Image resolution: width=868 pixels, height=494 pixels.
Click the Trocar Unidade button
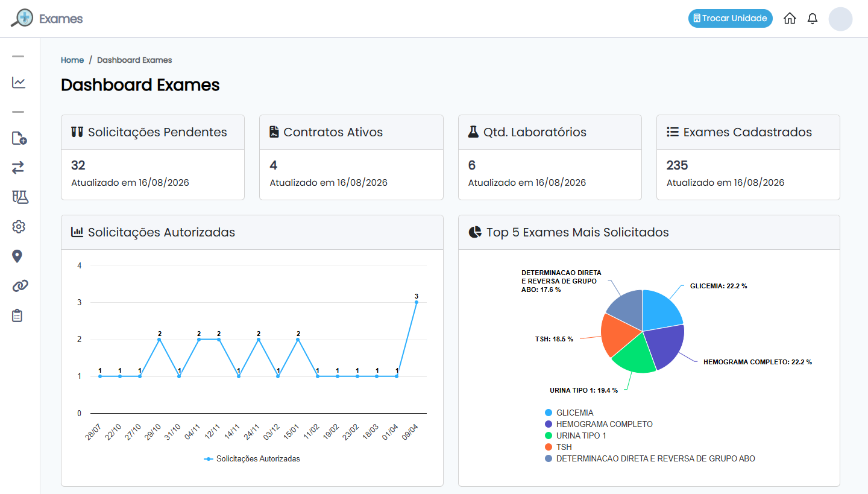tap(731, 18)
